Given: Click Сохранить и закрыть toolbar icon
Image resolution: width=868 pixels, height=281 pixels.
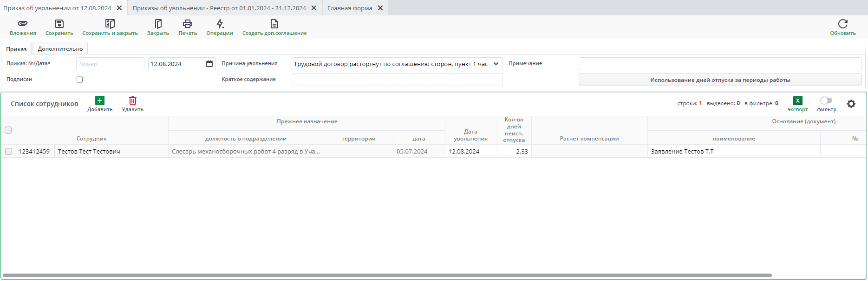Looking at the screenshot, I should (x=110, y=24).
